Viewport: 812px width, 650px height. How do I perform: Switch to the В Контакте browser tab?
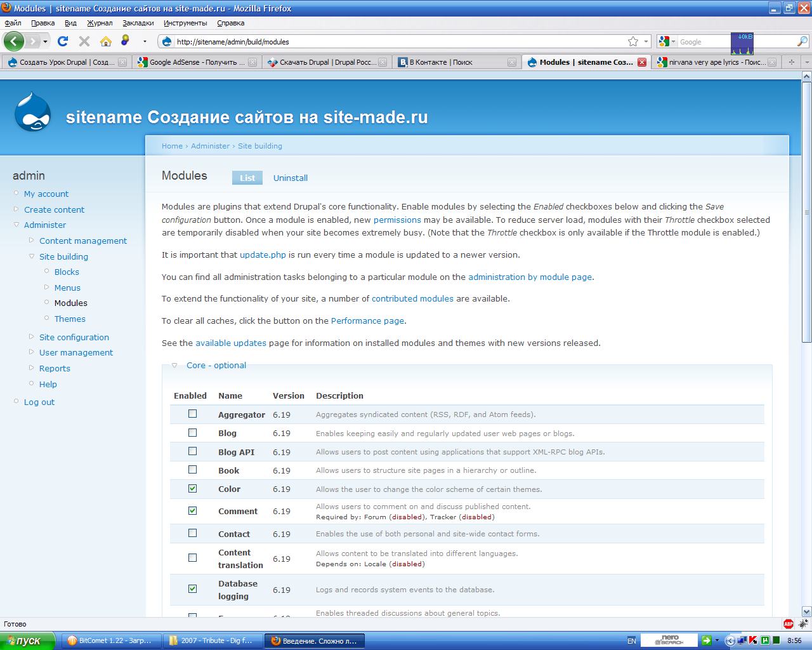(456, 62)
